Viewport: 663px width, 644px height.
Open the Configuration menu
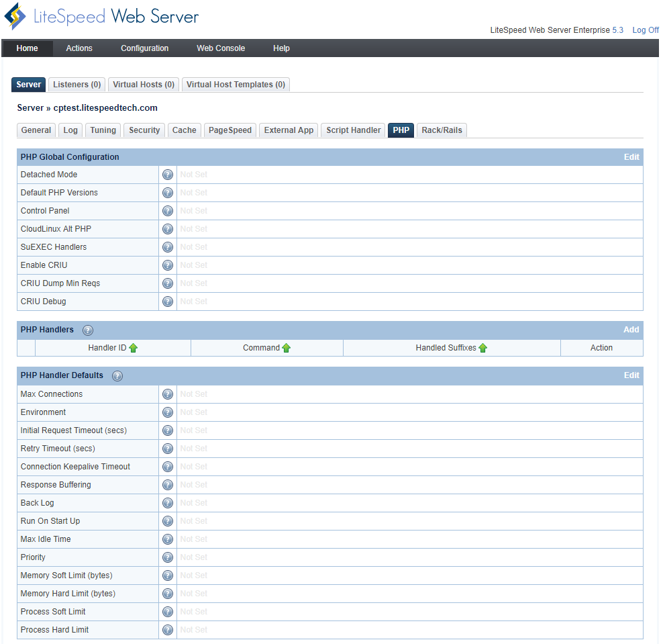coord(144,48)
